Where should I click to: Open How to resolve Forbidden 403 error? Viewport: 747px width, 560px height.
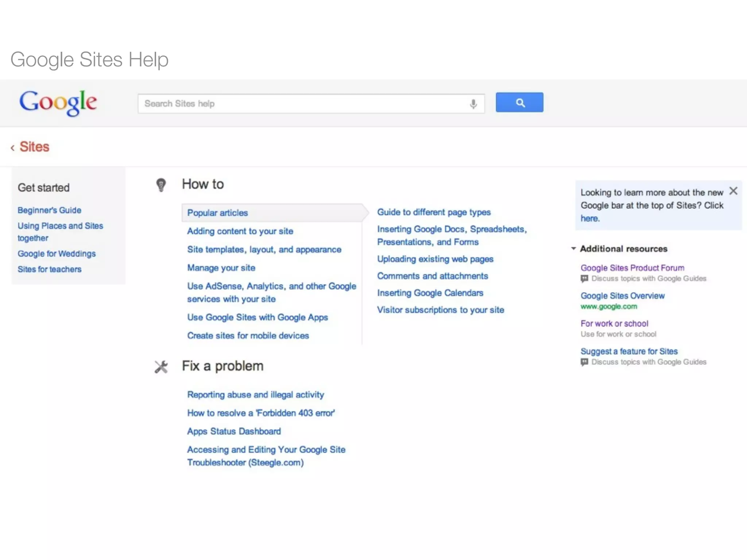point(261,413)
